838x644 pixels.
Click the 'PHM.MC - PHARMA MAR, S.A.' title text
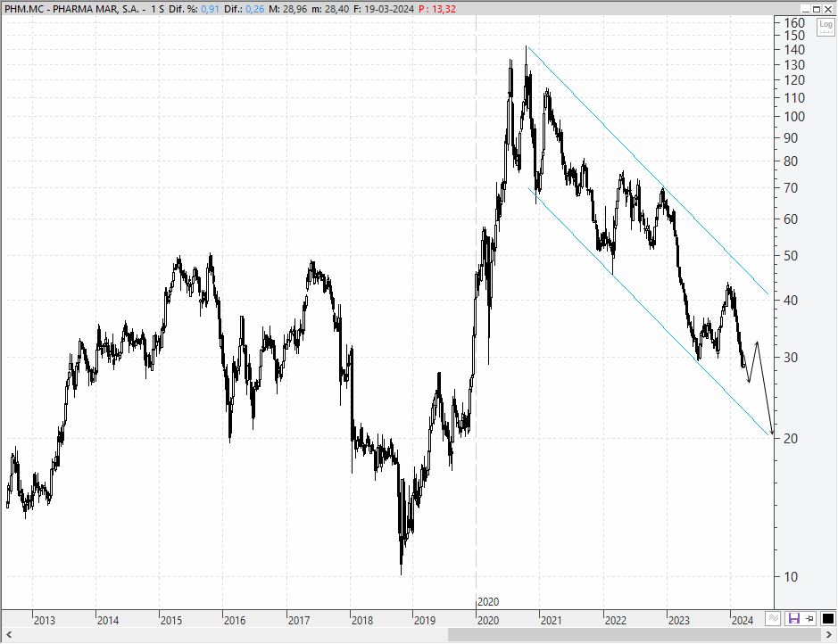(x=71, y=9)
